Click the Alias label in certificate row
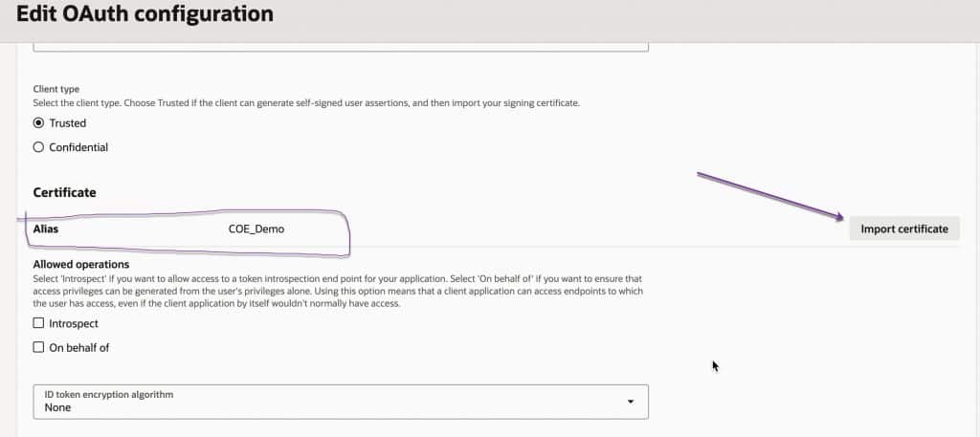This screenshot has width=980, height=437. pyautogui.click(x=46, y=229)
